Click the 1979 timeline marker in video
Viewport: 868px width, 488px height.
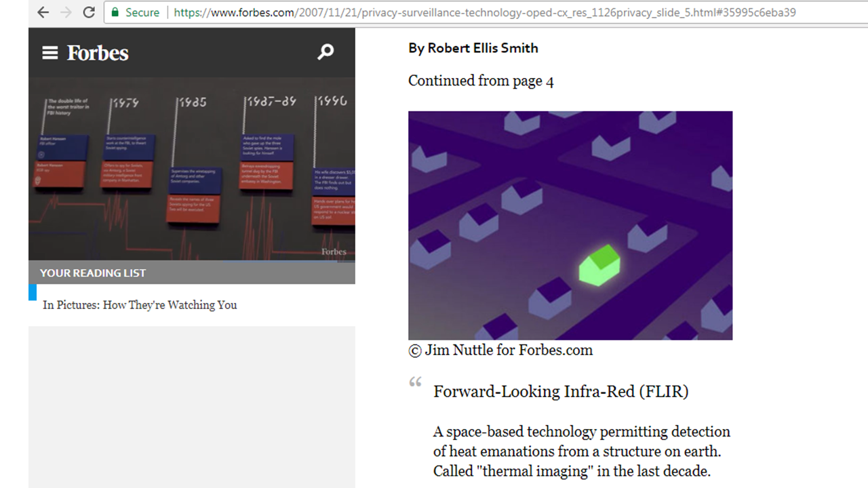pyautogui.click(x=125, y=103)
